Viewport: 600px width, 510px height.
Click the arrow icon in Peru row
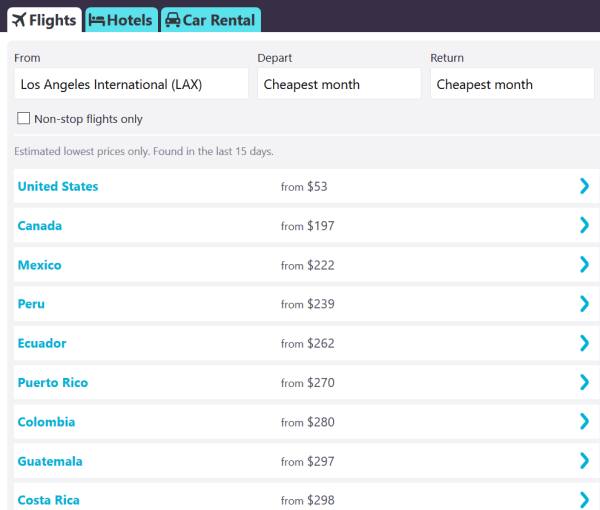tap(585, 304)
